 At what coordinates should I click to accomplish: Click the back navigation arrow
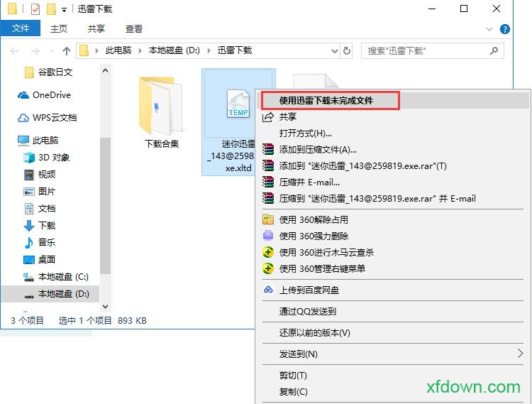[14, 51]
